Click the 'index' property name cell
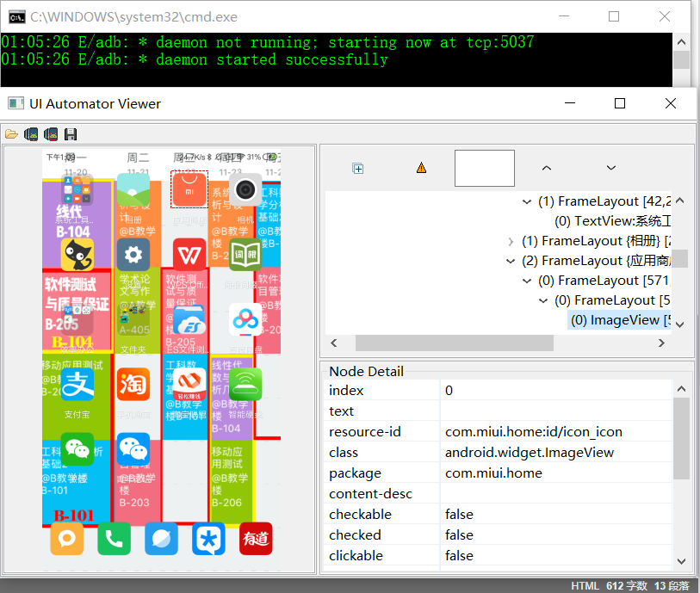The height and width of the screenshot is (593, 700). (382, 391)
